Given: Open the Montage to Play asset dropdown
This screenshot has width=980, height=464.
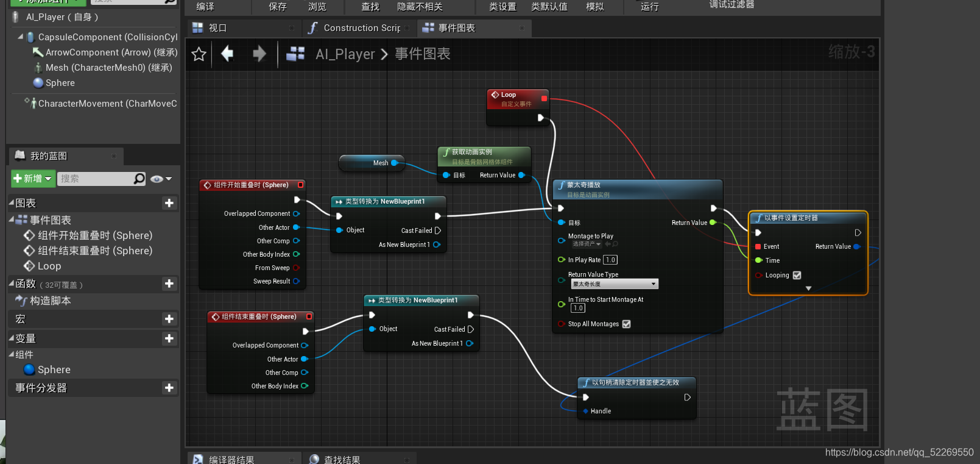Looking at the screenshot, I should coord(587,244).
